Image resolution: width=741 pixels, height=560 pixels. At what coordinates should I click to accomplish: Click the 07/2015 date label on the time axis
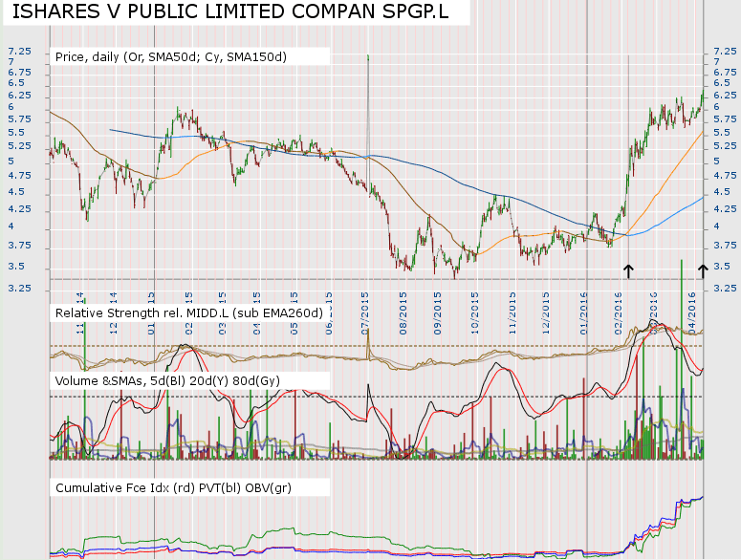click(365, 313)
